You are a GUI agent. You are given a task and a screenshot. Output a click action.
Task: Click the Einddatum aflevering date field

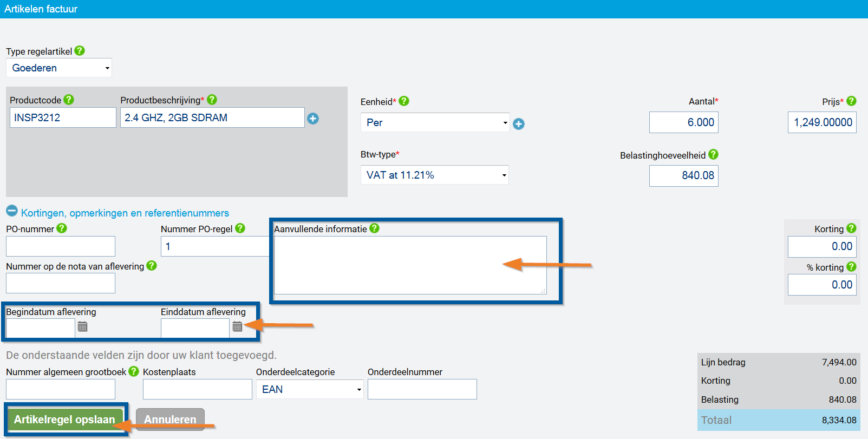(x=195, y=328)
